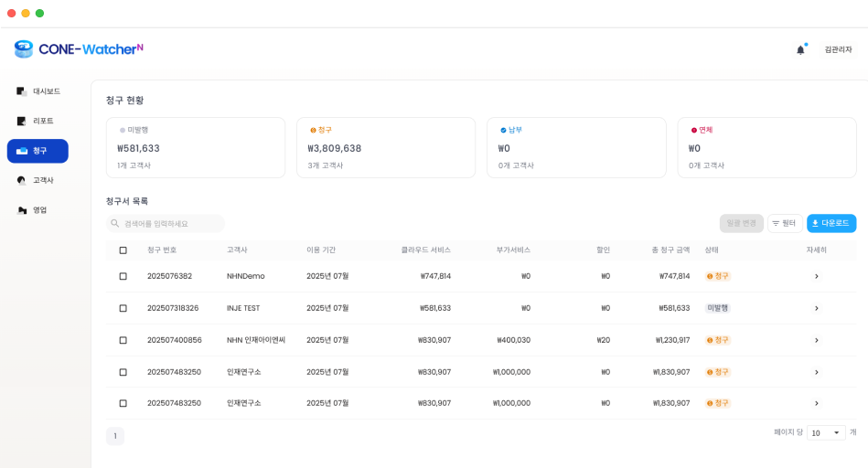Open 대시보드 from the sidebar
The width and height of the screenshot is (868, 468).
(38, 91)
